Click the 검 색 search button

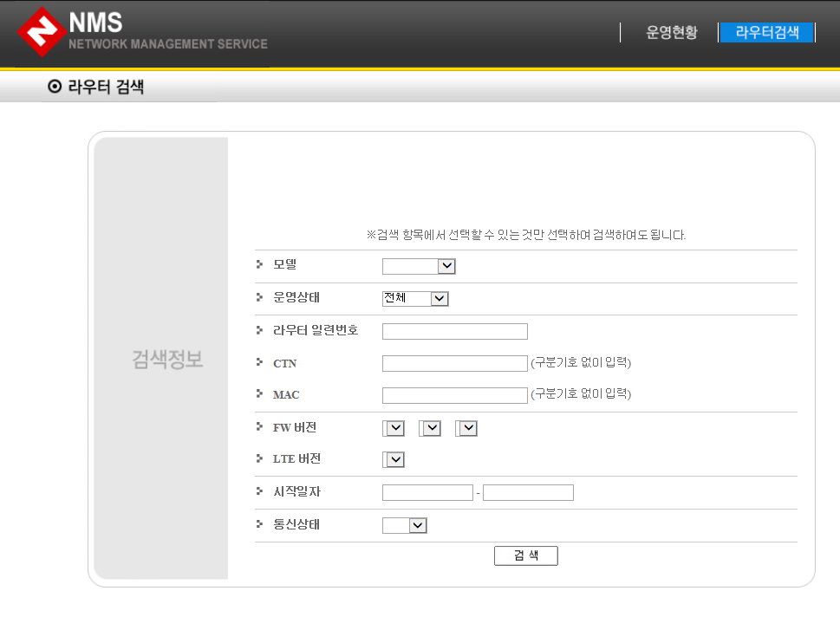[x=525, y=555]
